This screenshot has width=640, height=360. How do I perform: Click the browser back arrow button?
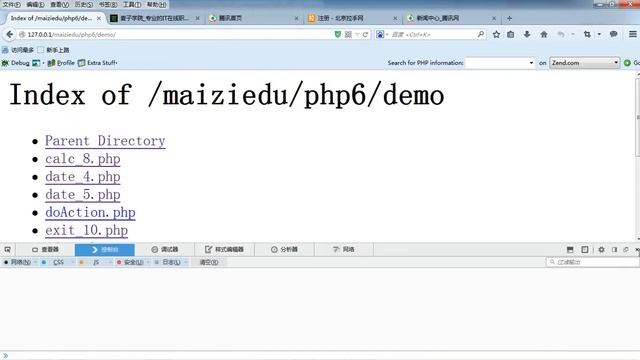(10, 35)
